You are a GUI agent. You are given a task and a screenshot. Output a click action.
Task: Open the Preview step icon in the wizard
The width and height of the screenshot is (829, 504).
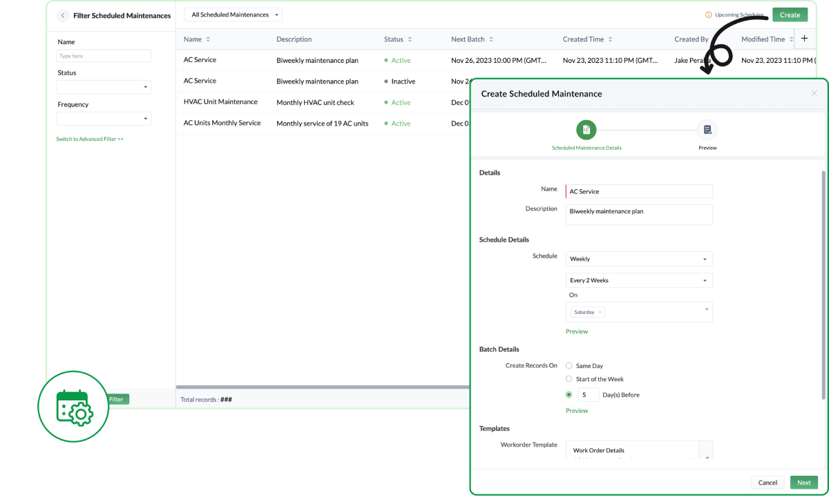(707, 129)
